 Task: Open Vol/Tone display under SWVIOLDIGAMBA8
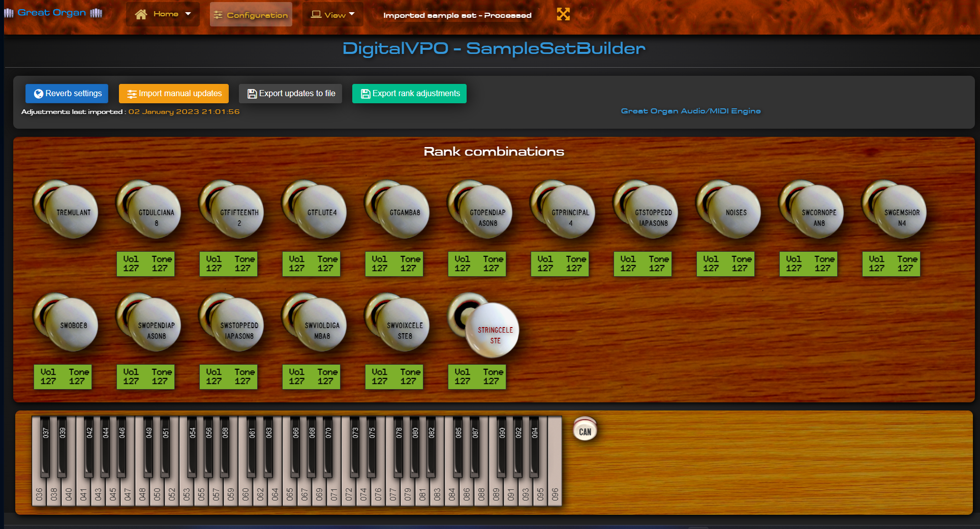pyautogui.click(x=311, y=377)
